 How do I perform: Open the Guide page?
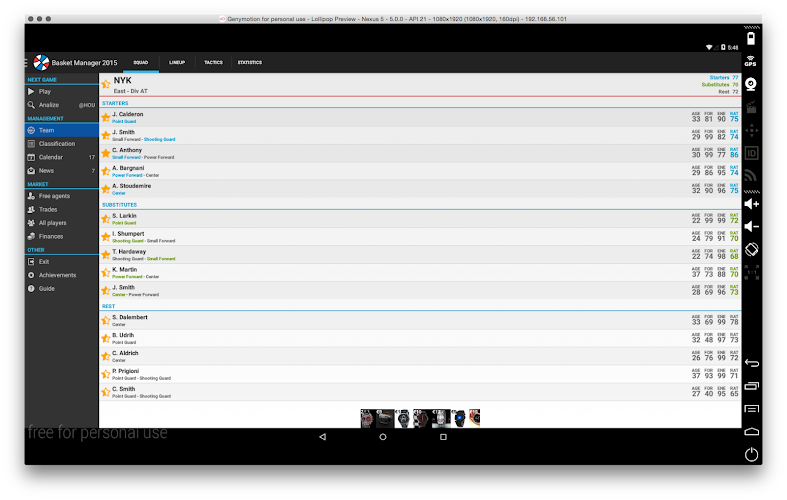61,289
